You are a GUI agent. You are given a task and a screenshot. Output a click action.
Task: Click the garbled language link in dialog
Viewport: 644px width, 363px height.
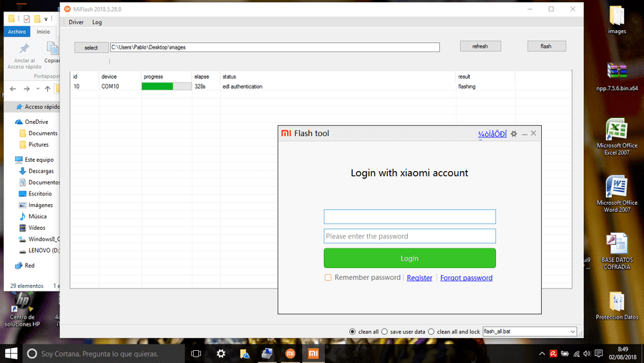click(x=492, y=134)
